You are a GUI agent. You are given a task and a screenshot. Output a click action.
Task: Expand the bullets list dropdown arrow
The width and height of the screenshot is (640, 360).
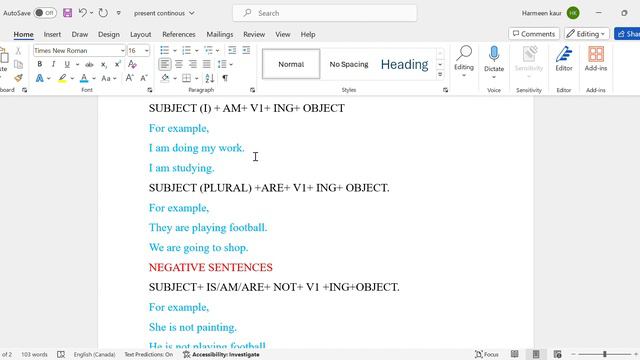[x=175, y=51]
